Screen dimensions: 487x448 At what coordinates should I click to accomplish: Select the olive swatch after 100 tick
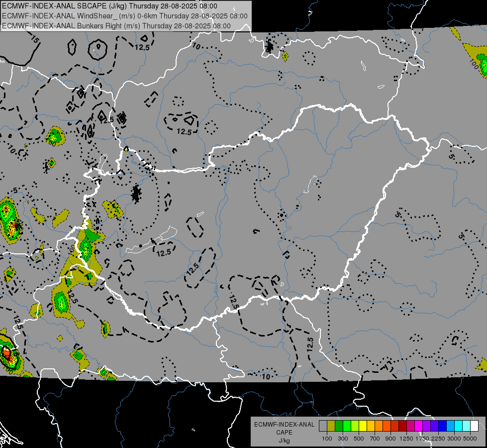point(331,426)
